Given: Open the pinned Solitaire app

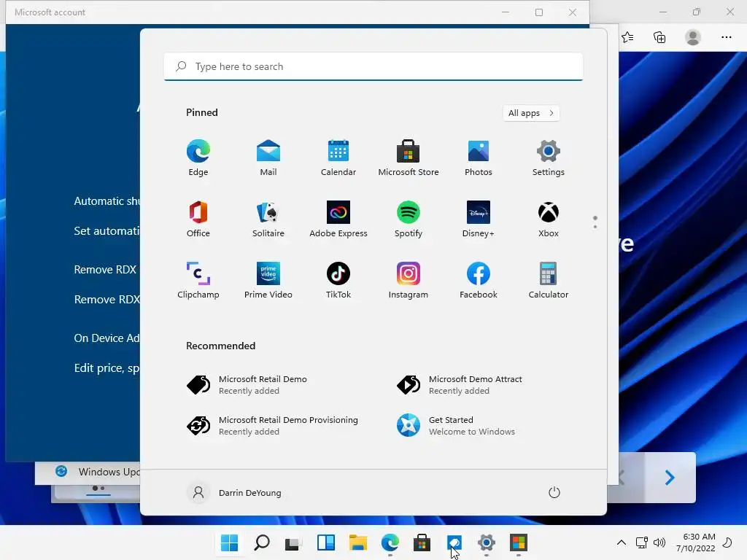Looking at the screenshot, I should (x=268, y=219).
